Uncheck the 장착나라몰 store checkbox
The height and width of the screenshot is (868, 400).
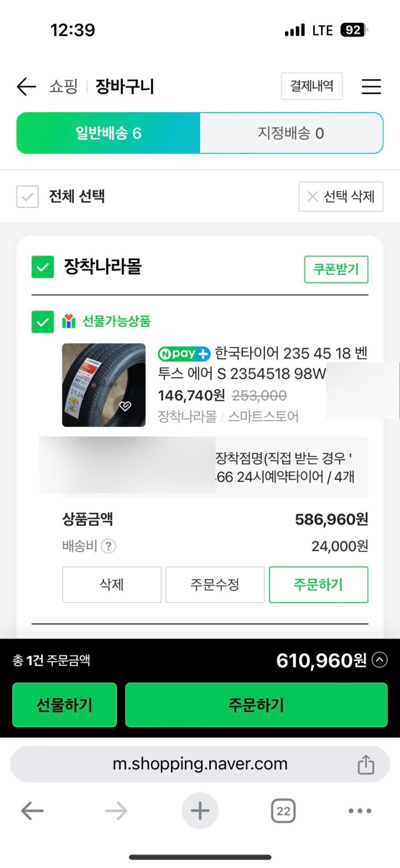point(43,267)
